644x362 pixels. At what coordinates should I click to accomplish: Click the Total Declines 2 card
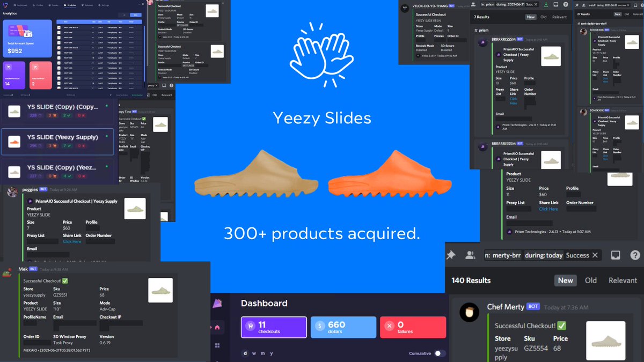(x=41, y=75)
